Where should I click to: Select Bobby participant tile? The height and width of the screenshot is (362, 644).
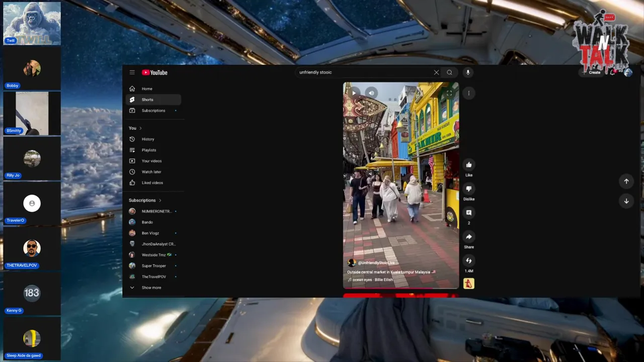tap(32, 68)
